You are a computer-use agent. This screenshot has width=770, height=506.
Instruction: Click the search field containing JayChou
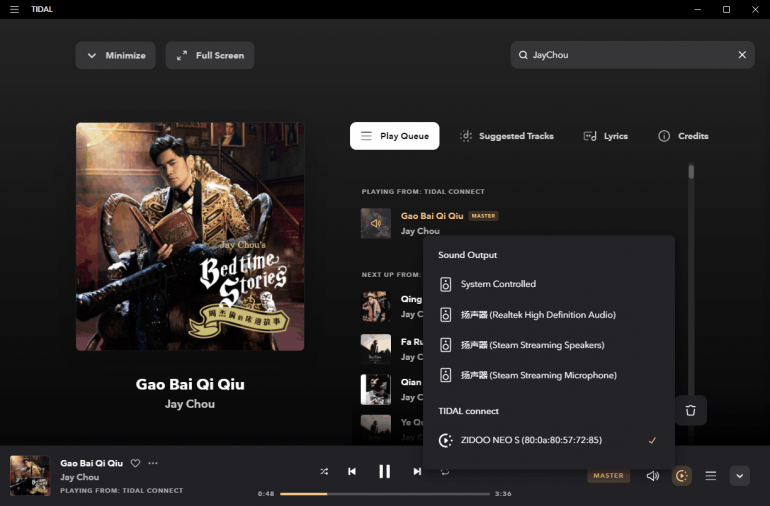point(632,55)
